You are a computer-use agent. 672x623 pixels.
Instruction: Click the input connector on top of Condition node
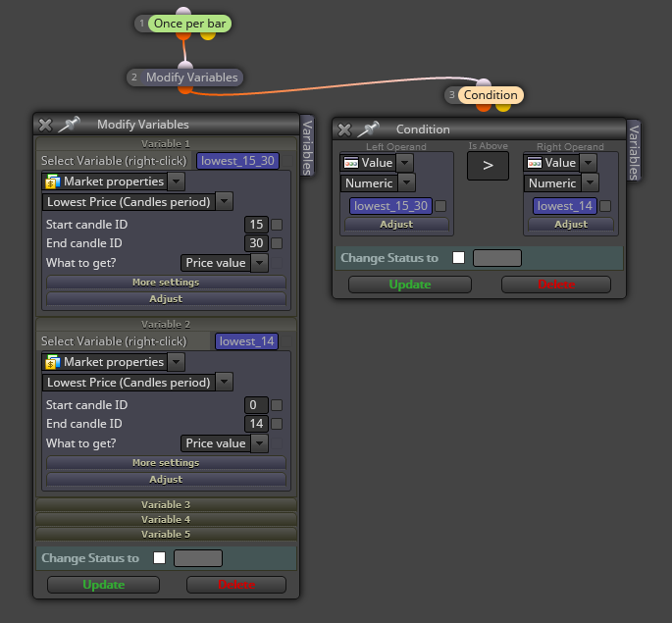pyautogui.click(x=484, y=82)
